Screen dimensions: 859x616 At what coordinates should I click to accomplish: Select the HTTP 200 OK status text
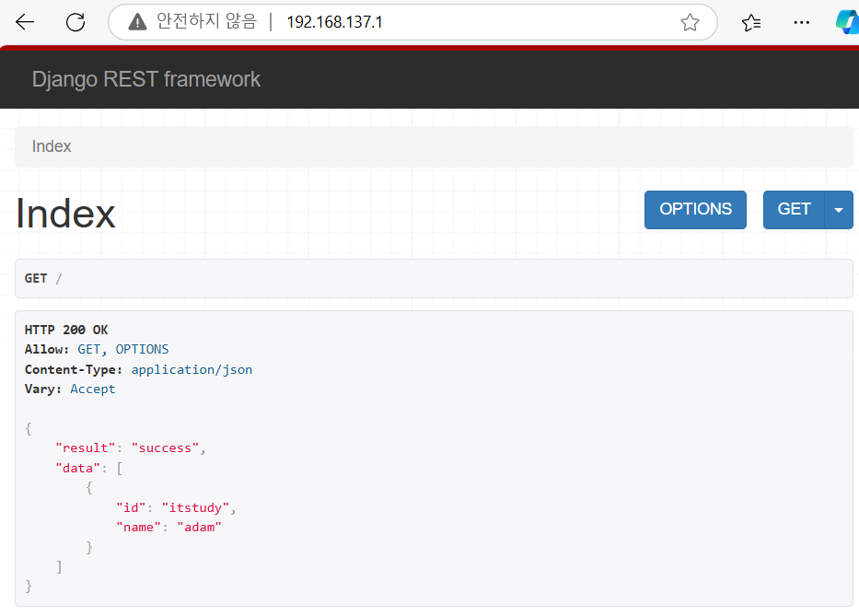click(x=66, y=330)
